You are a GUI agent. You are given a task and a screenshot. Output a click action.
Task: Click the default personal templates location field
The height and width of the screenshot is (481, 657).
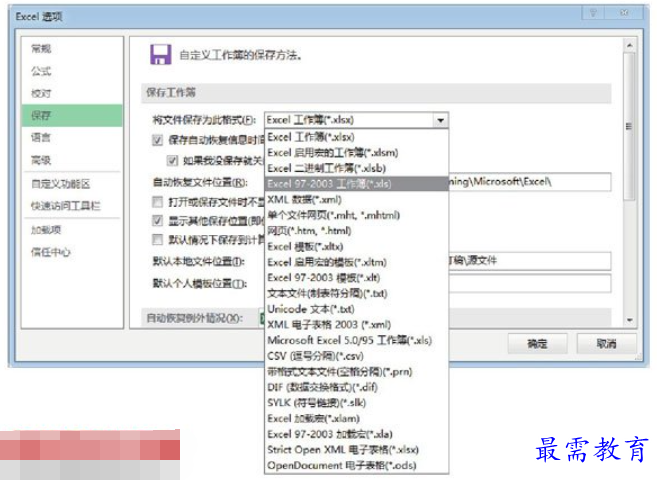[529, 283]
